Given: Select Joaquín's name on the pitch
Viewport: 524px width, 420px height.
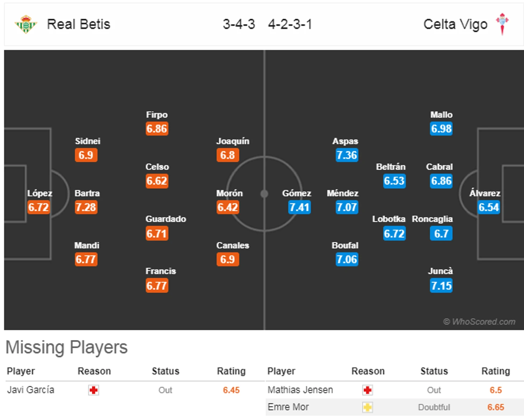Looking at the screenshot, I should 233,141.
